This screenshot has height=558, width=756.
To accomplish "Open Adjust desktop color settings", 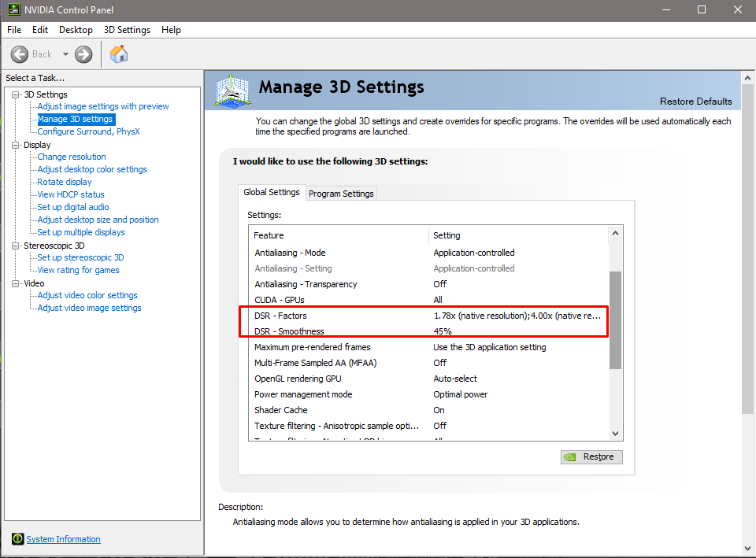I will point(92,169).
